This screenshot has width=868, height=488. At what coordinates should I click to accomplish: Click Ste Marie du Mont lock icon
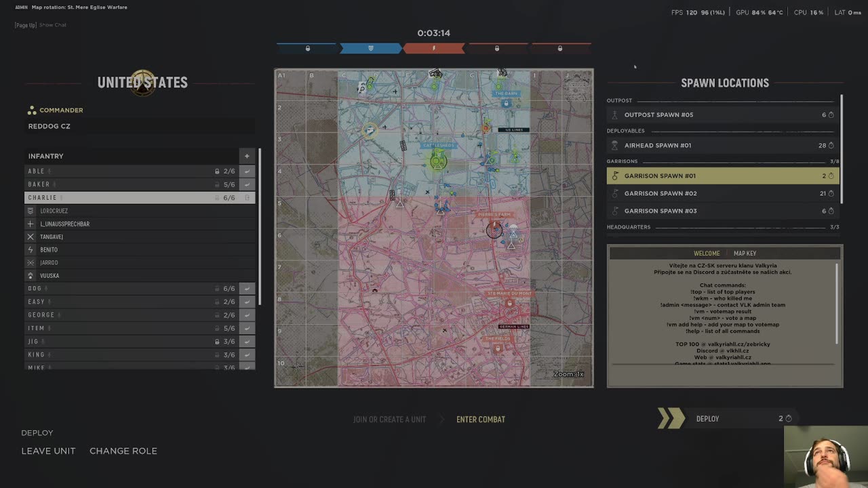pyautogui.click(x=510, y=303)
